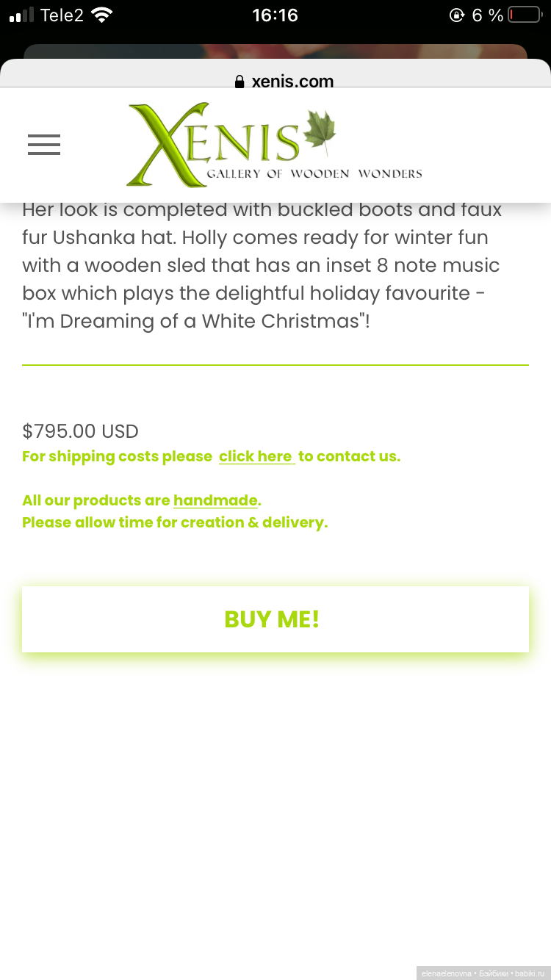Tap the rotation lock status icon
Image resolution: width=551 pixels, height=980 pixels.
point(457,15)
